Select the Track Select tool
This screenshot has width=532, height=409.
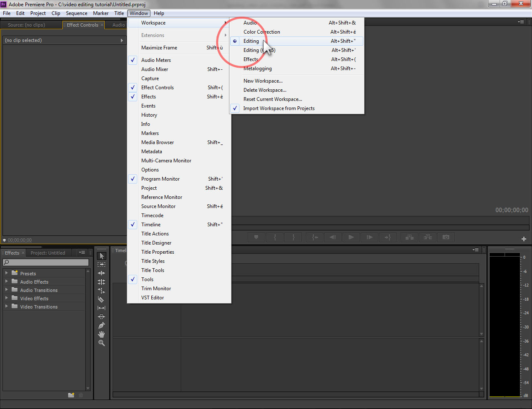(x=101, y=265)
